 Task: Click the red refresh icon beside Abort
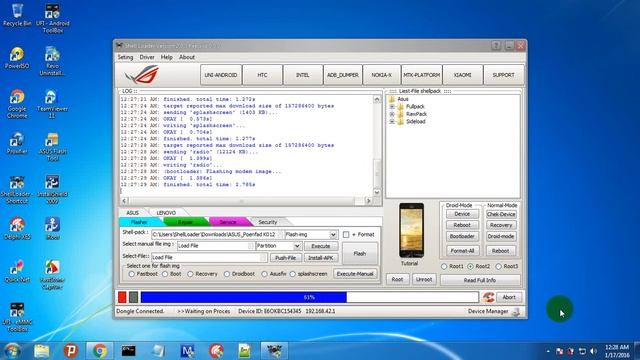click(x=488, y=297)
